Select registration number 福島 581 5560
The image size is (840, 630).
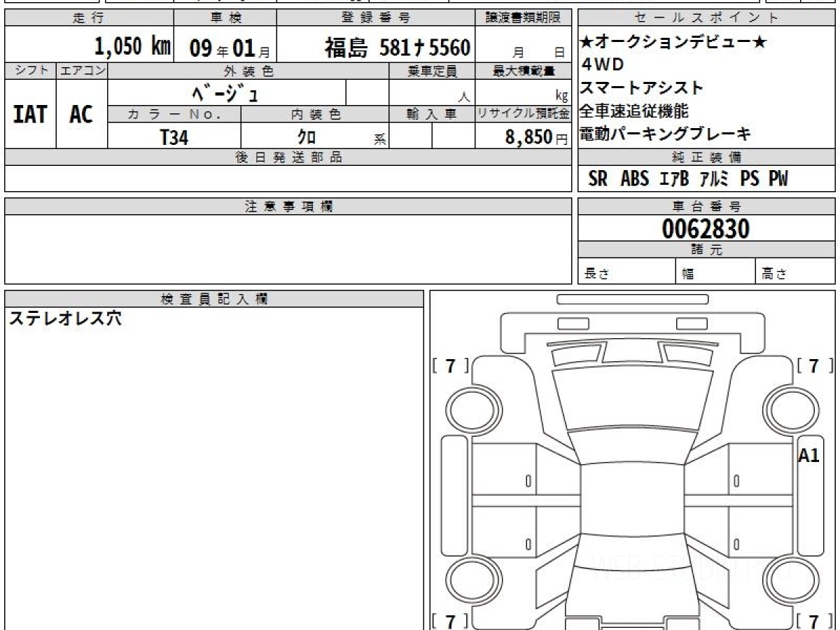(397, 48)
